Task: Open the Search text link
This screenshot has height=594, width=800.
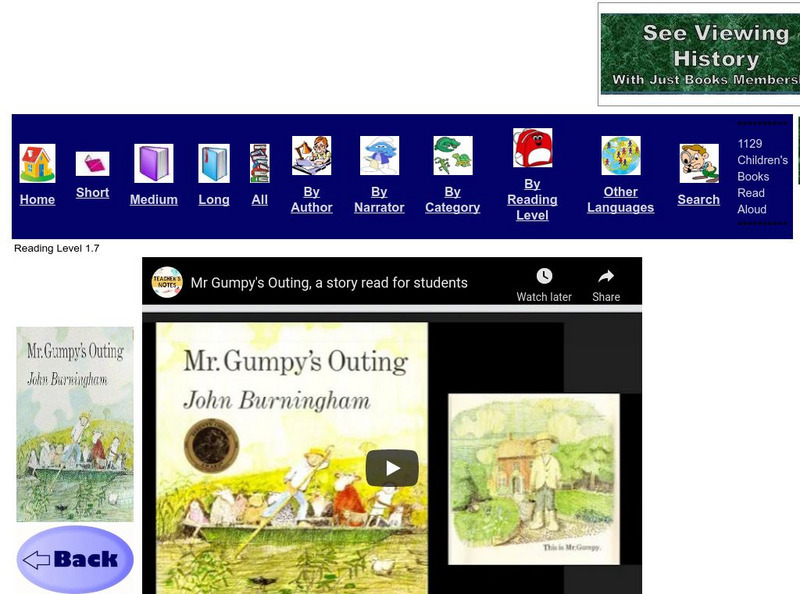Action: 698,200
